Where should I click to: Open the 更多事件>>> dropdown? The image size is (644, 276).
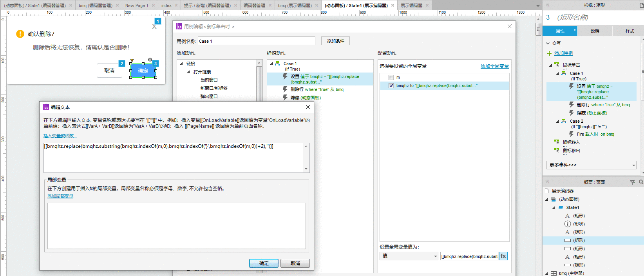pos(592,165)
